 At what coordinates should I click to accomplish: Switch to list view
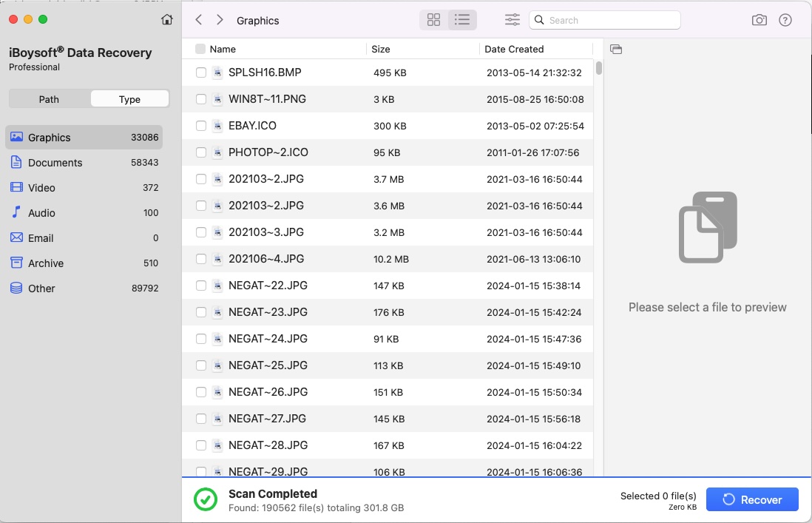462,20
